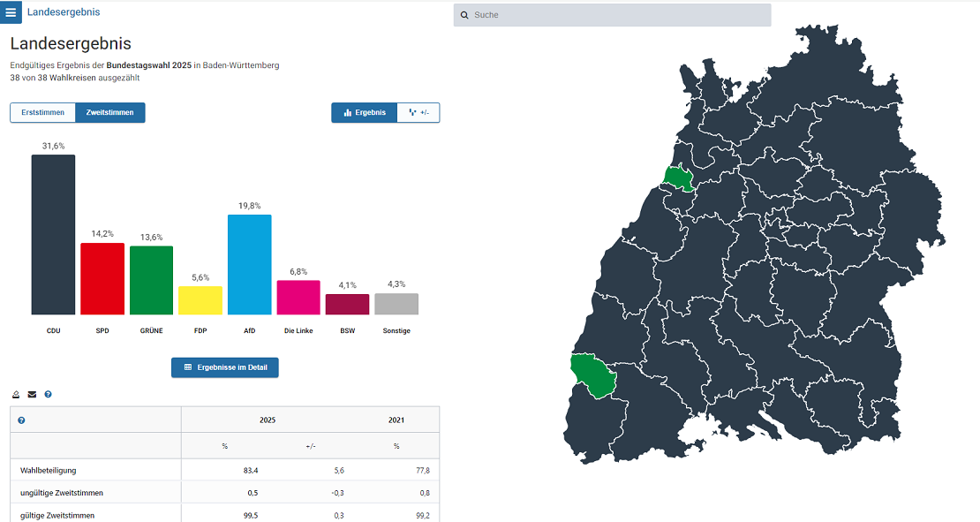Open help icon above the table
The image size is (980, 522).
click(x=48, y=394)
